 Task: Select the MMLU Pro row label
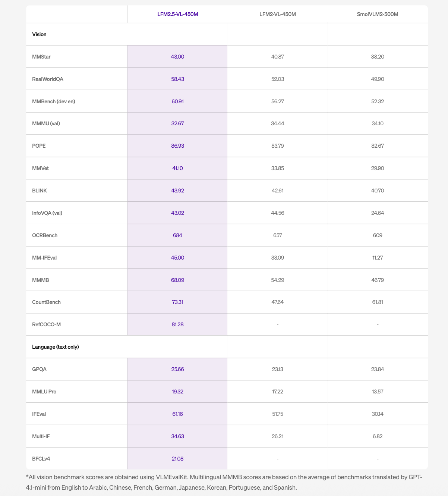pos(44,392)
